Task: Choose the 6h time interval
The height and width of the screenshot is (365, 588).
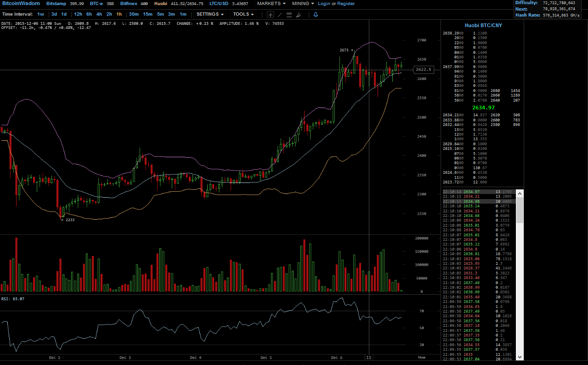Action: coord(89,14)
